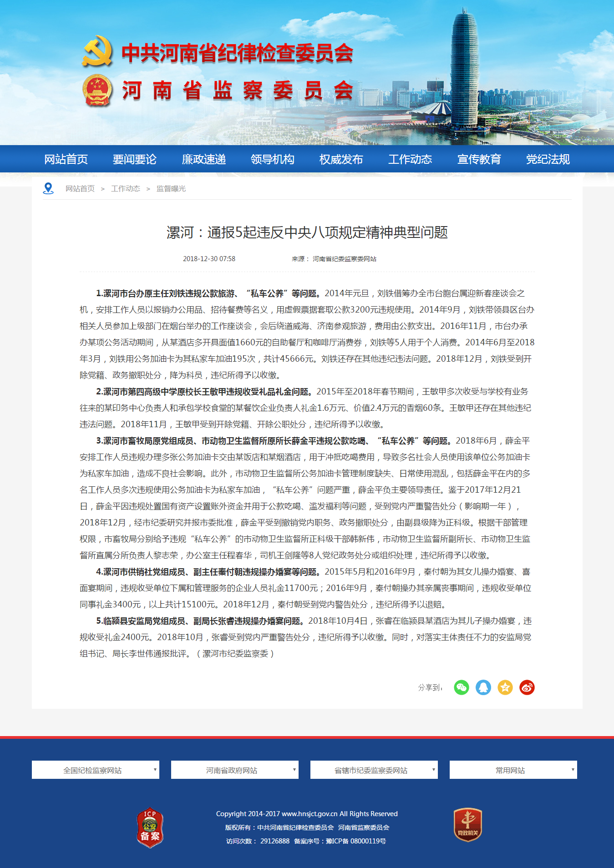
Task: Click 中共河南省纪律检查委员会 header title
Action: click(238, 53)
